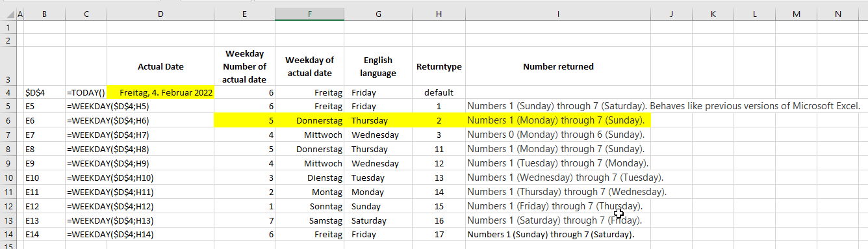This screenshot has width=868, height=249.
Task: Select the date cell Freitag, 4. Februar 2022
Action: point(160,93)
